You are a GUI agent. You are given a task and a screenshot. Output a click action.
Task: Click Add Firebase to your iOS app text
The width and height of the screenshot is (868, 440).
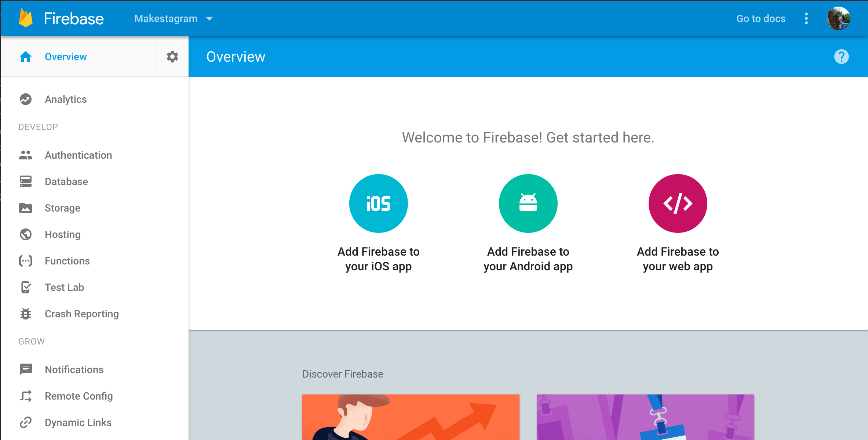379,259
